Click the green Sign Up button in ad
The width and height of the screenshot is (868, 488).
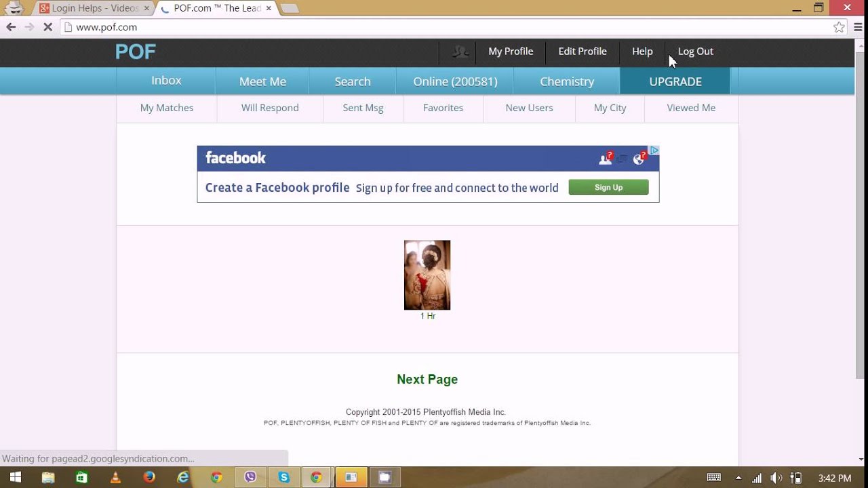pos(608,187)
